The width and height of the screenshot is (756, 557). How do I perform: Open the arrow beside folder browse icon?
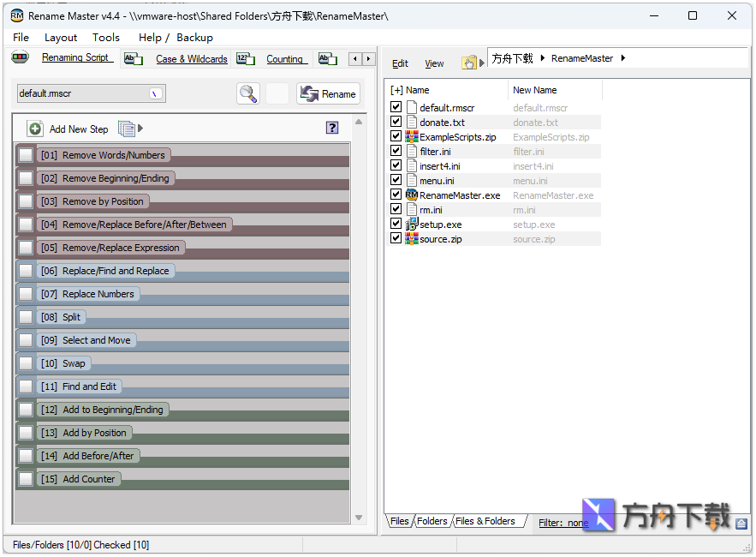click(x=482, y=63)
